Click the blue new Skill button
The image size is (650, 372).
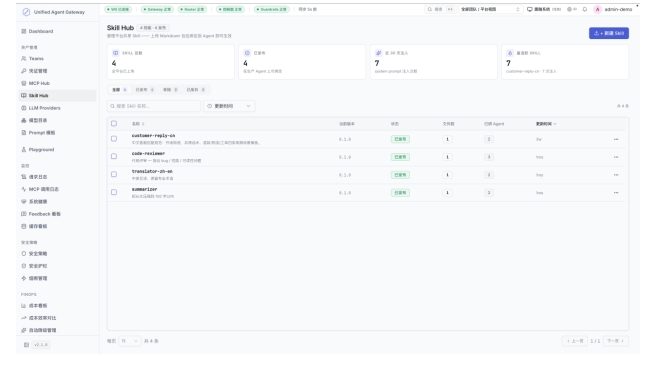point(609,33)
